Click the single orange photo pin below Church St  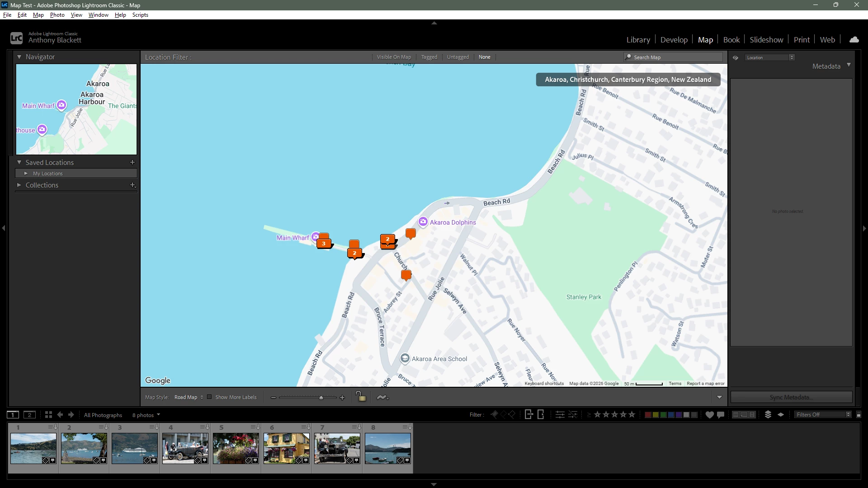tap(406, 275)
